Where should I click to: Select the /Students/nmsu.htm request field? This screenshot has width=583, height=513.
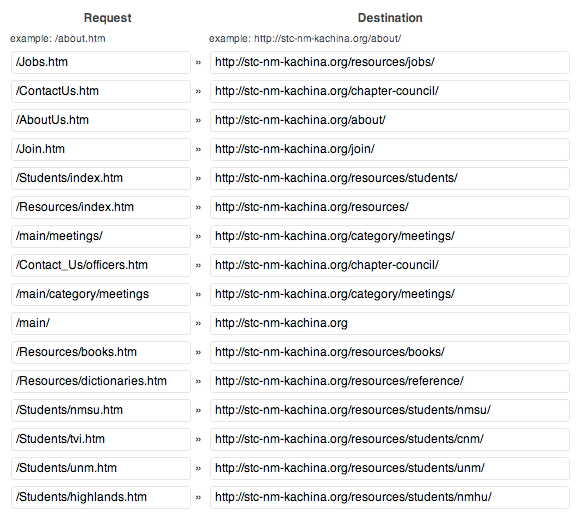(x=101, y=410)
